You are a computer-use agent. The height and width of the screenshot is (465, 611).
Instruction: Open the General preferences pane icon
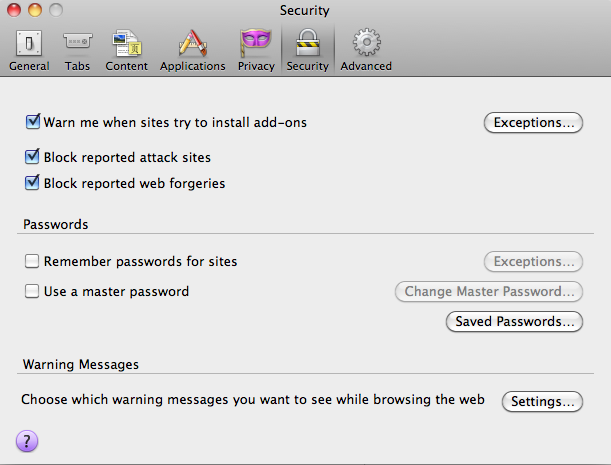point(29,44)
